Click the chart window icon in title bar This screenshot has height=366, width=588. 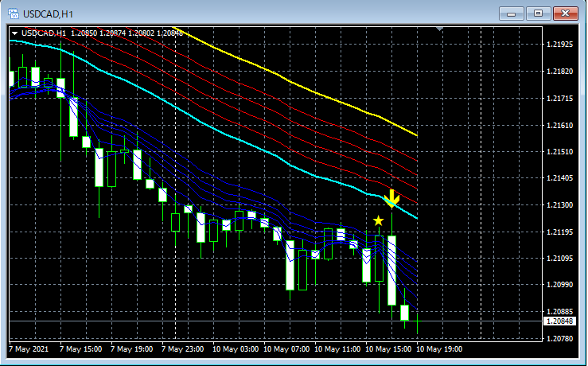click(x=14, y=14)
